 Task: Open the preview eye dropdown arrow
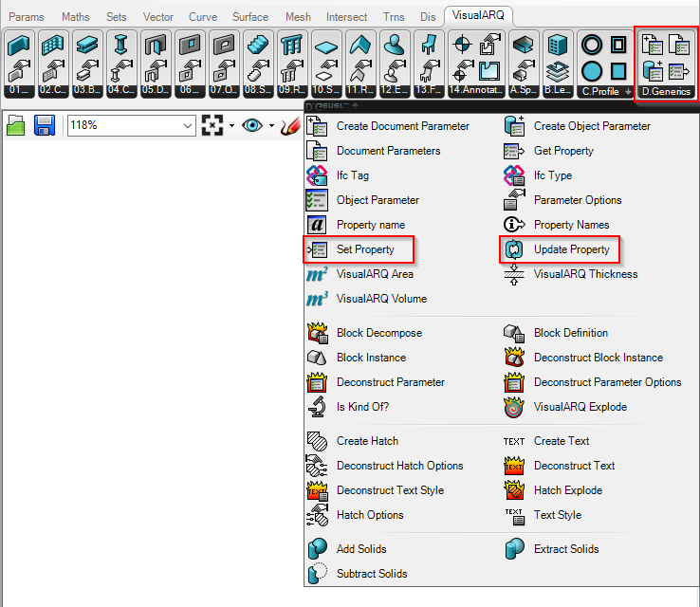[271, 125]
